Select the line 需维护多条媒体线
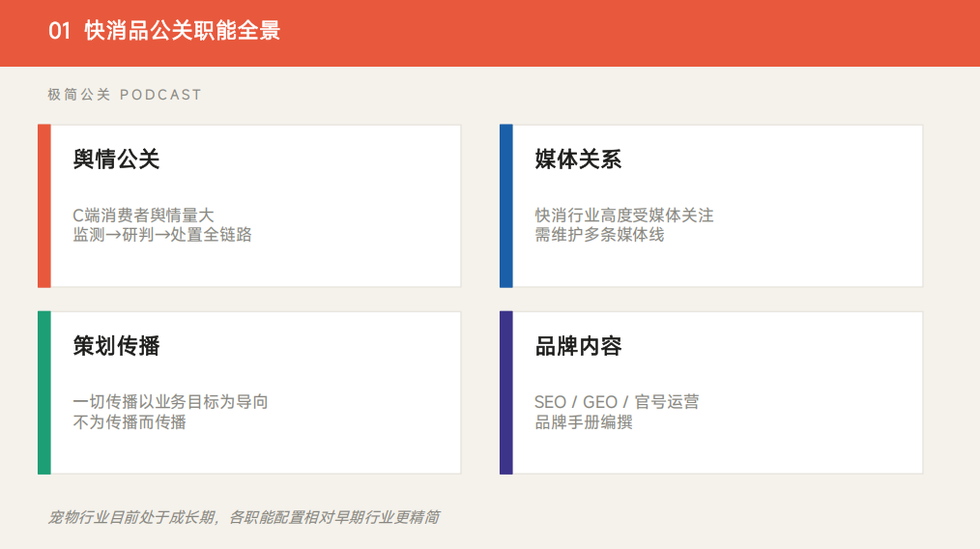This screenshot has height=549, width=980. coord(599,235)
